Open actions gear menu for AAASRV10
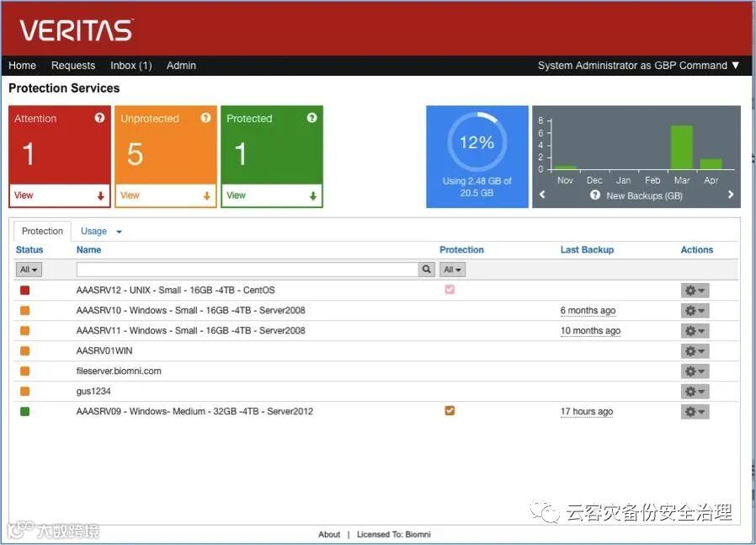 point(695,311)
